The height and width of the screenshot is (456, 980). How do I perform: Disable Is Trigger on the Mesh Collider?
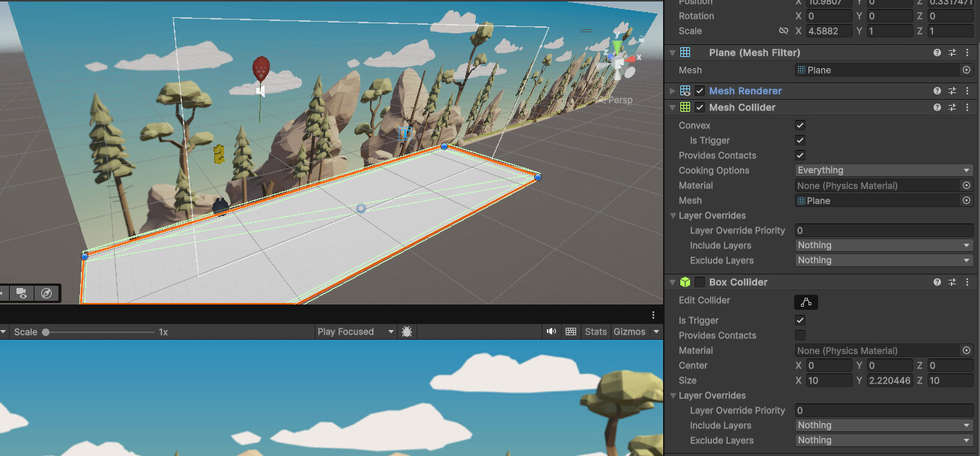[x=799, y=140]
